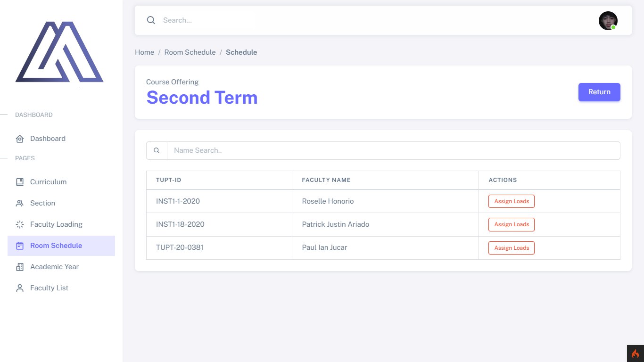
Task: Focus the top Search field
Action: tap(377, 20)
